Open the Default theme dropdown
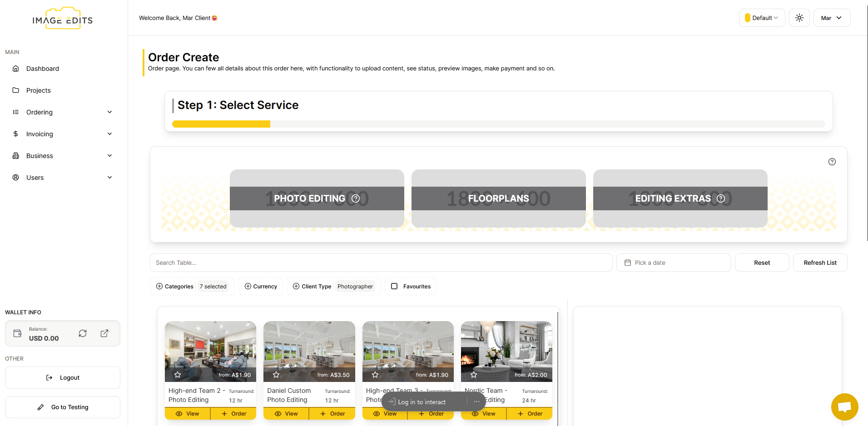The width and height of the screenshot is (868, 426). (762, 18)
